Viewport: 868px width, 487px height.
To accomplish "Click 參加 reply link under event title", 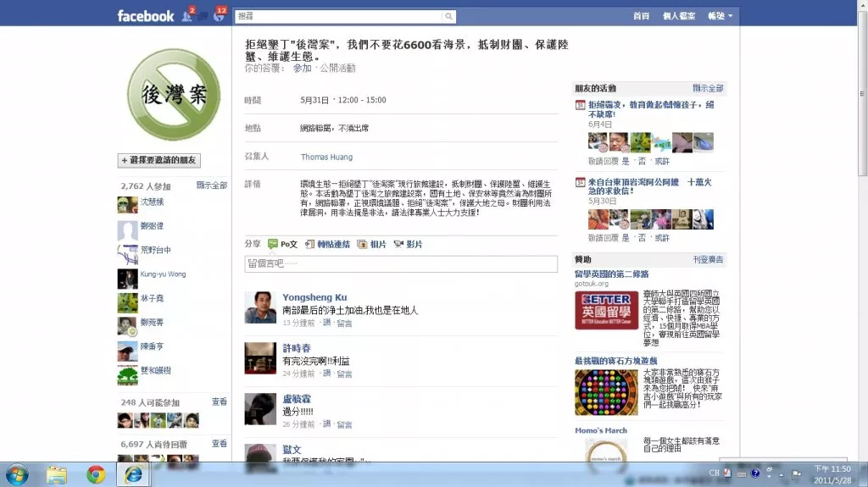I will 302,68.
